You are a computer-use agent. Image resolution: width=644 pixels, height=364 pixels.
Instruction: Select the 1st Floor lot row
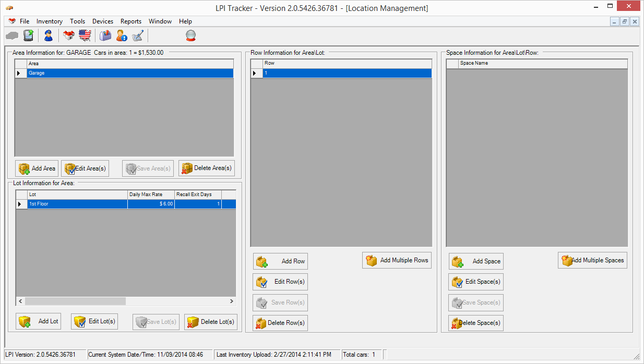77,203
